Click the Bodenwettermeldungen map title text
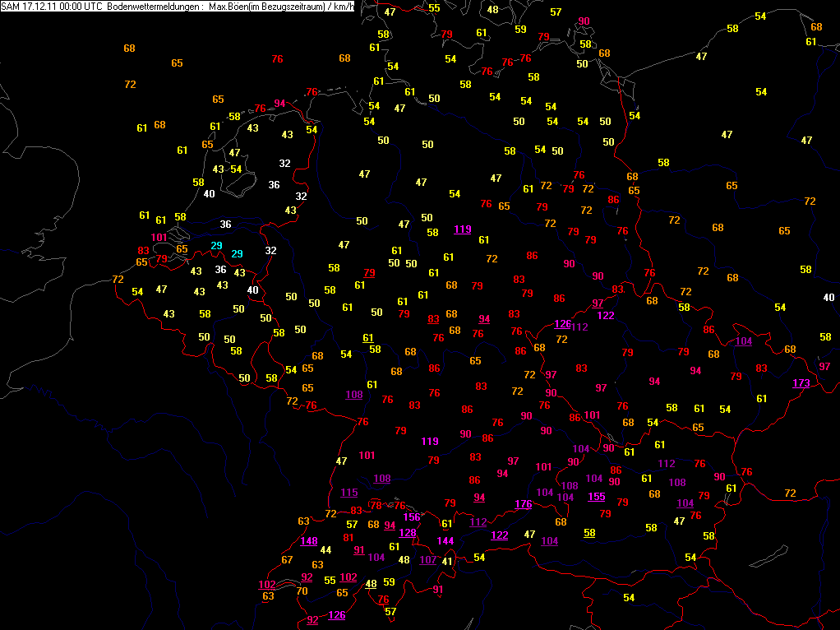This screenshot has height=630, width=840. 155,7
